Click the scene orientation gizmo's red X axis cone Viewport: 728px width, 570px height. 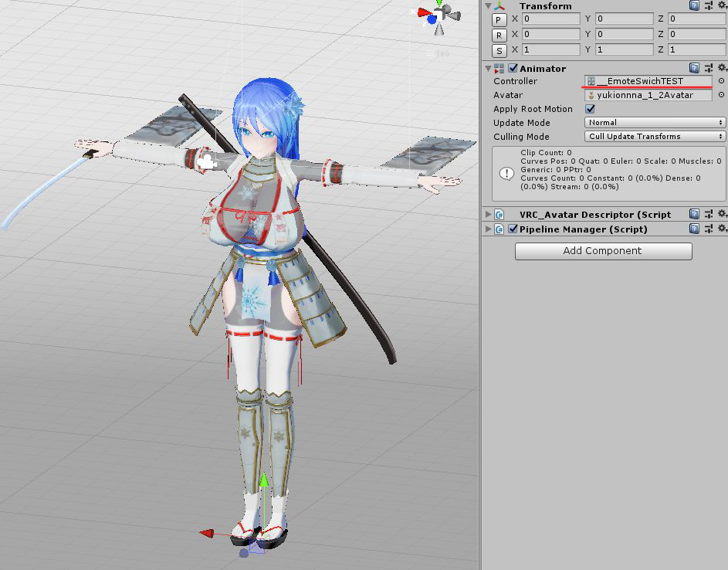423,12
